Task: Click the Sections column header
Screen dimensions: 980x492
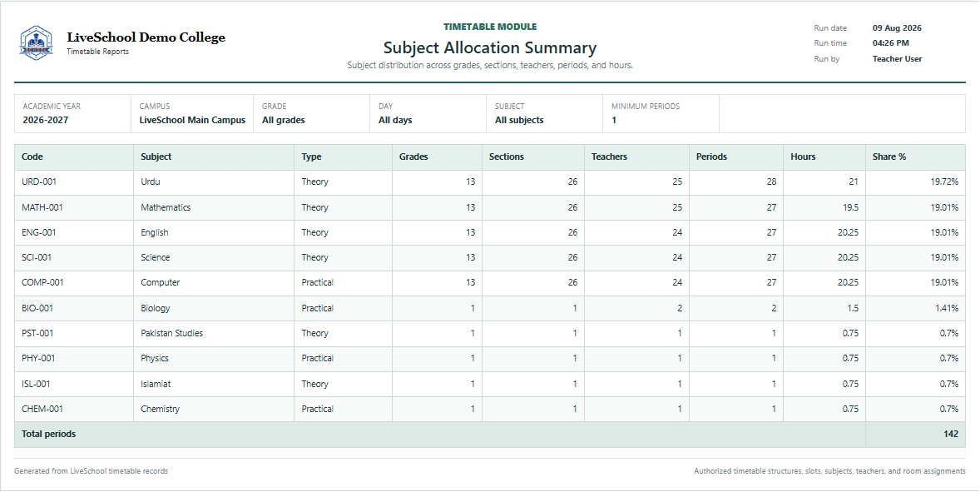Action: coord(533,157)
